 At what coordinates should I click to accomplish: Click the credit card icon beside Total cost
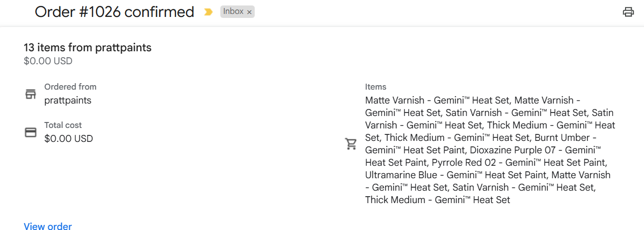pyautogui.click(x=31, y=132)
